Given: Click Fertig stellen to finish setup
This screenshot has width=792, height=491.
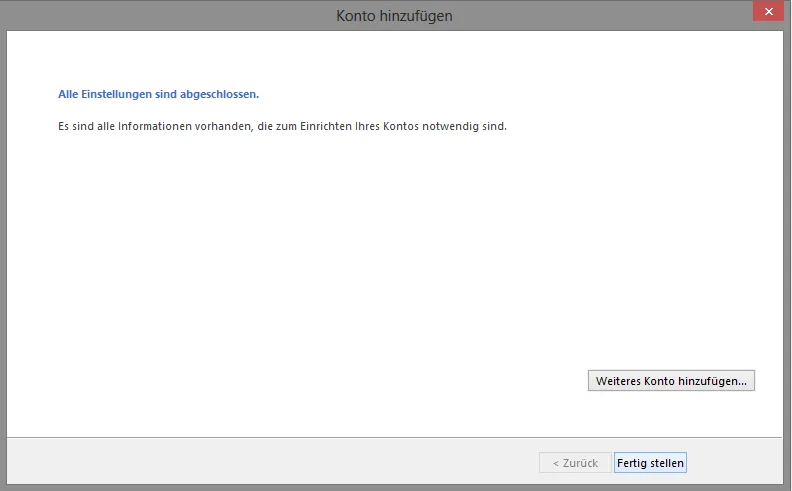Looking at the screenshot, I should pos(650,463).
